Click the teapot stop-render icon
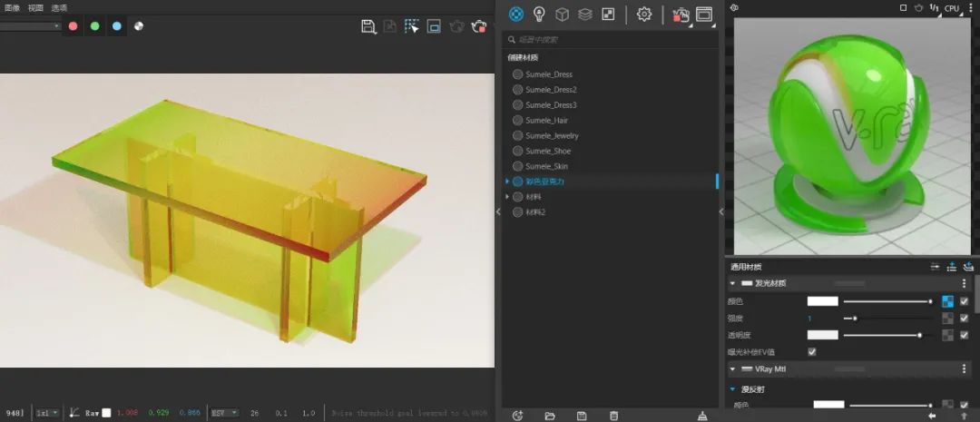Screen dimensions: 980x422 (x=479, y=26)
